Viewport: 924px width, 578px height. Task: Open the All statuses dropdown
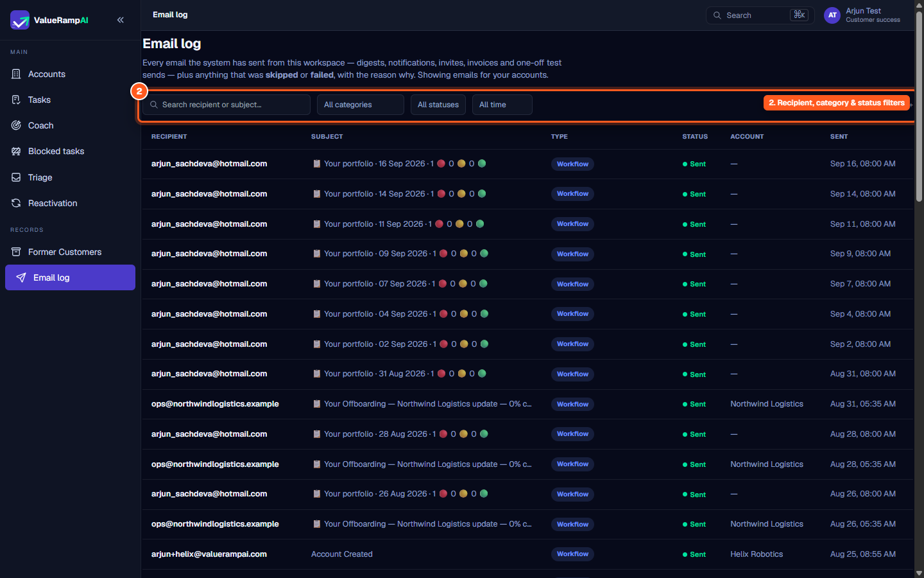coord(438,105)
